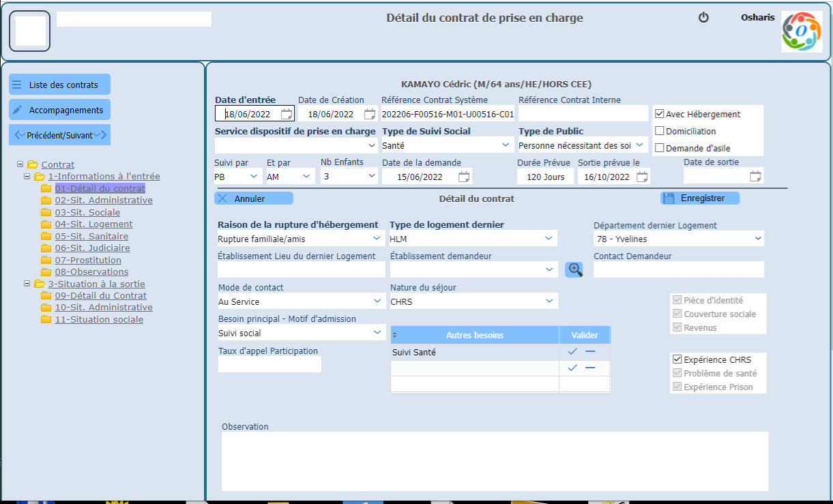833x504 pixels.
Task: Click the pencil icon on Accompagnements
Action: [x=17, y=110]
